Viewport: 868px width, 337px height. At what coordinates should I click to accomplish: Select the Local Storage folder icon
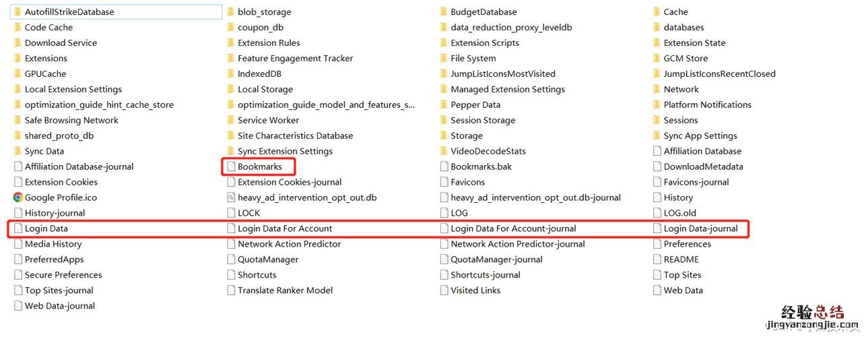click(230, 89)
